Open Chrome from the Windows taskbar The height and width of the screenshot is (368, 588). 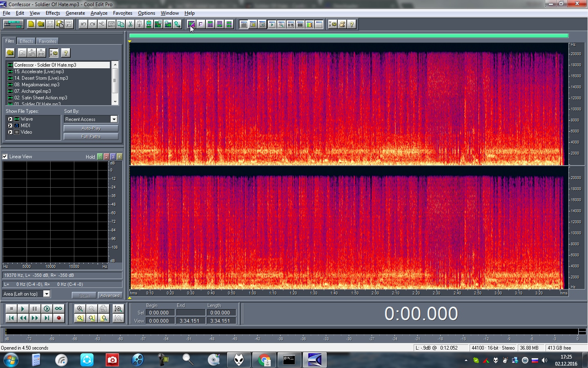pyautogui.click(x=264, y=360)
